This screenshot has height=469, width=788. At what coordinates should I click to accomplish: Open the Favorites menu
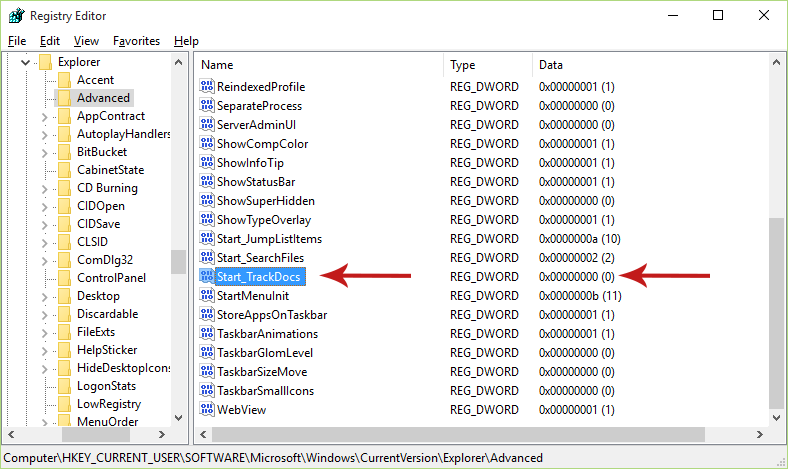click(x=136, y=41)
